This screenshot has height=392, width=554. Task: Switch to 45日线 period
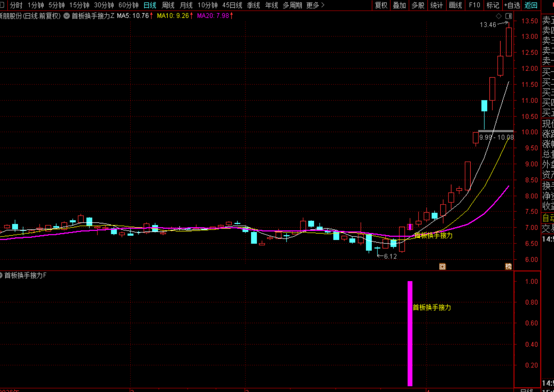point(232,5)
